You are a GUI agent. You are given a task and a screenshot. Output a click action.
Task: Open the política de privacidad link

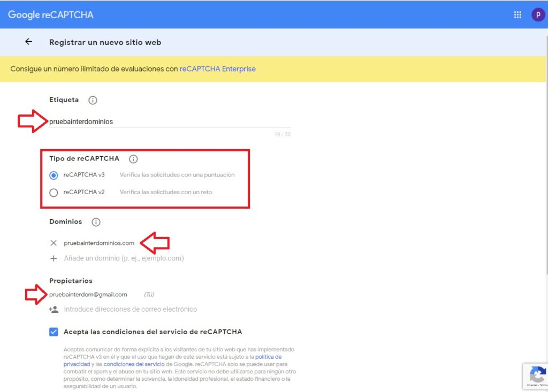(x=173, y=360)
